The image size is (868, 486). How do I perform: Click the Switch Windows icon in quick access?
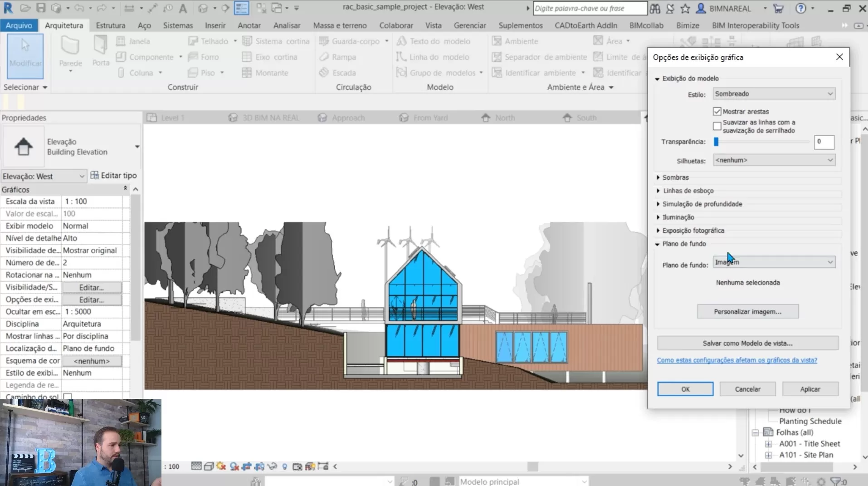[x=276, y=8]
